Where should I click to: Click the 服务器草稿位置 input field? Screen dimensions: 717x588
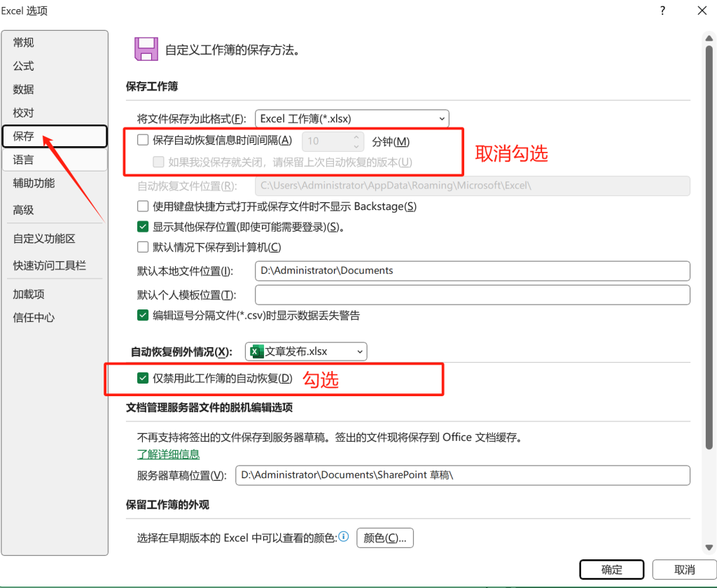coord(463,475)
